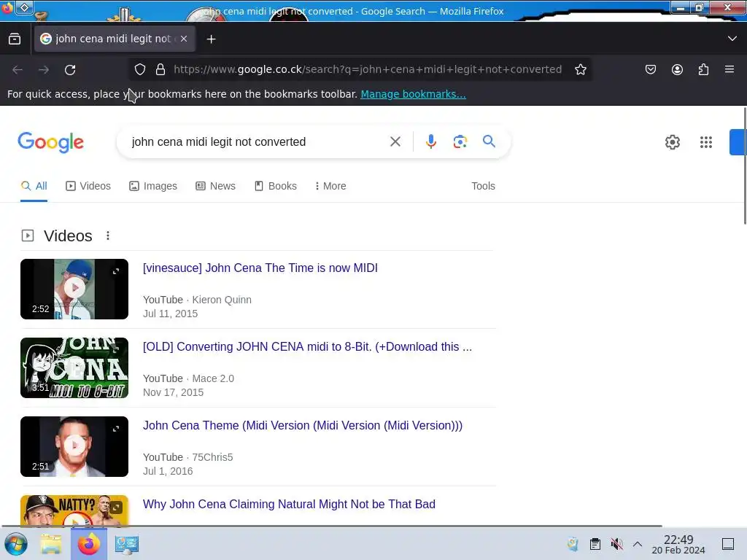This screenshot has width=747, height=560.
Task: Play MIDI to 8-Bit thumbnail 3:51
Action: [74, 367]
